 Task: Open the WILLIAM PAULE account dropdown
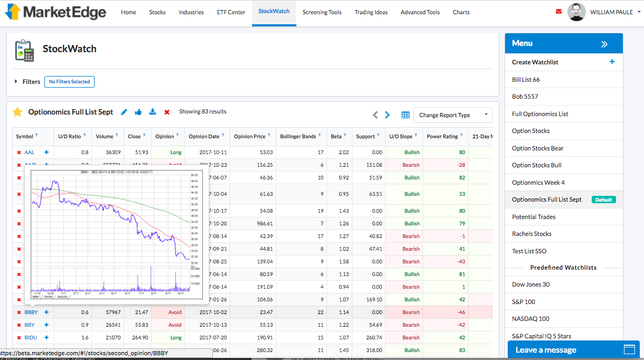(612, 12)
